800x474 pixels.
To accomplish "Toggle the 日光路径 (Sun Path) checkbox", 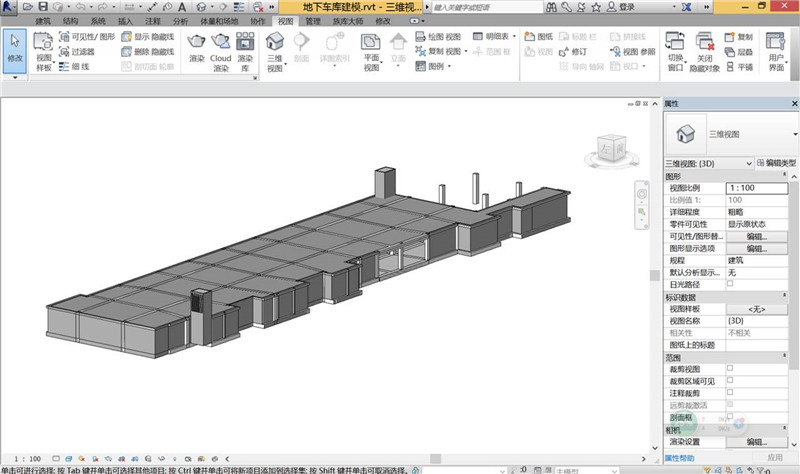I will click(x=729, y=284).
